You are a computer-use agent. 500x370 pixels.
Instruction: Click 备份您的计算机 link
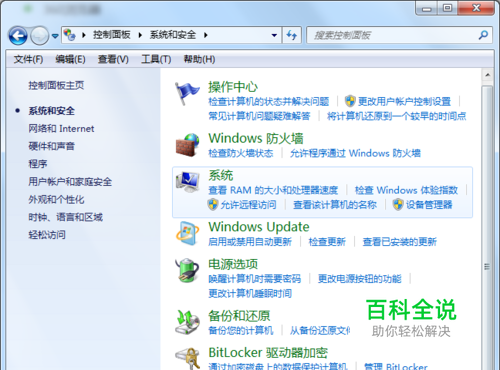pos(241,330)
